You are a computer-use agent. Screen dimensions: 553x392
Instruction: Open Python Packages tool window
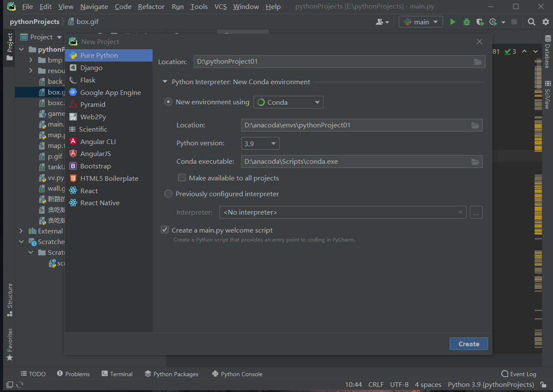(x=172, y=374)
